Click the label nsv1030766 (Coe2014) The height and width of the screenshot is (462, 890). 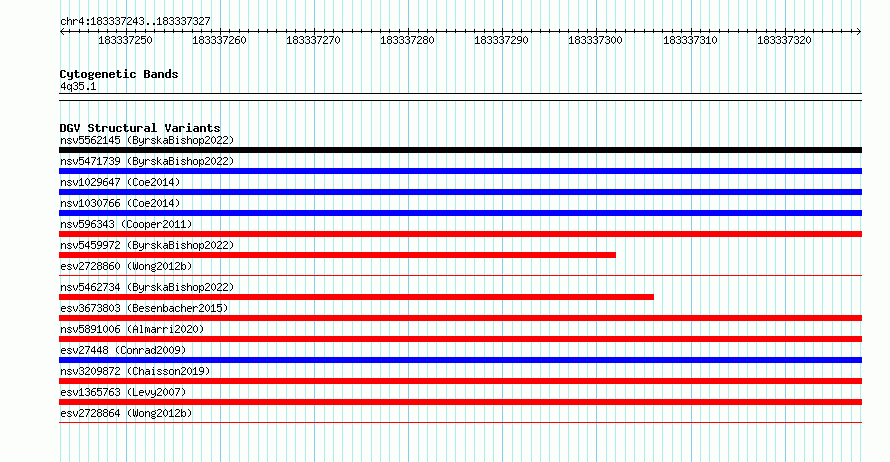[x=120, y=203]
